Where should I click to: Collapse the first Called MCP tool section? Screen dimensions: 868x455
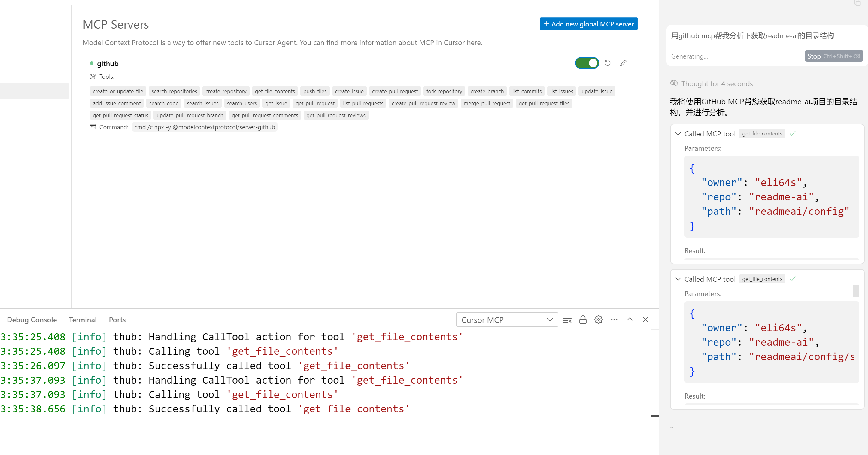click(x=678, y=134)
